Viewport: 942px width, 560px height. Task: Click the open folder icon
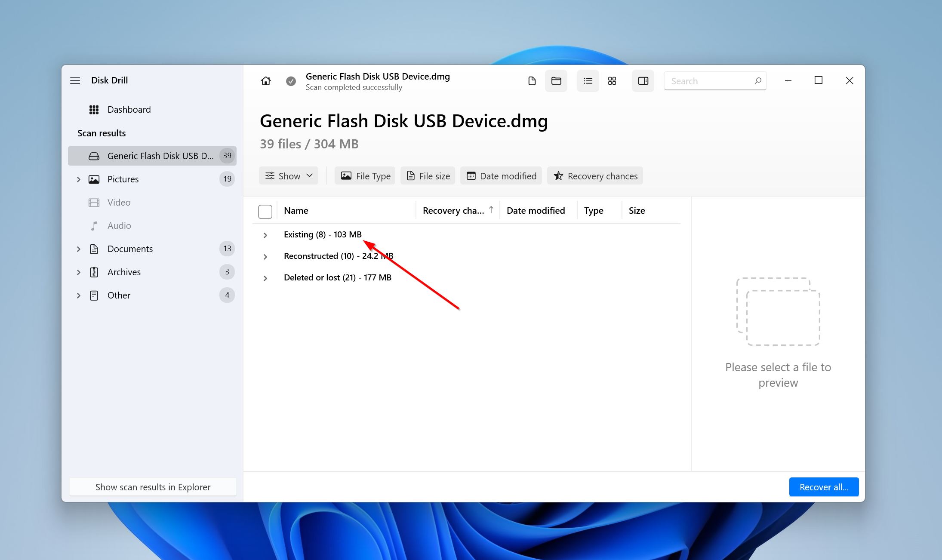[557, 81]
